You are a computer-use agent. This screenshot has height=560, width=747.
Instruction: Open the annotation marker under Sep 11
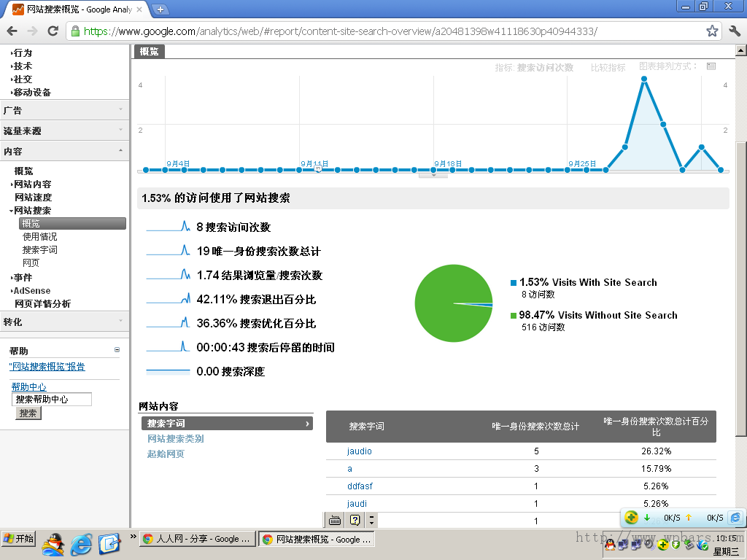point(318,168)
